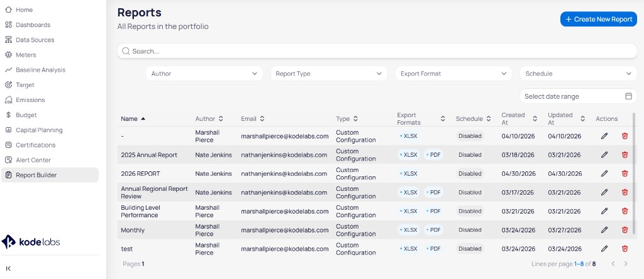Edit Annual Regional Report Review

coord(604,192)
